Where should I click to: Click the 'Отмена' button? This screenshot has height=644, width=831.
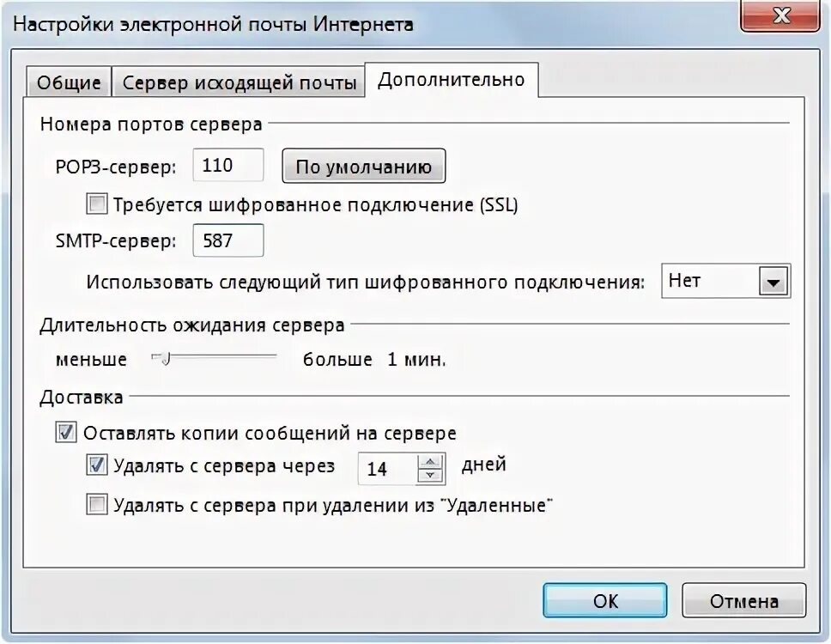tap(743, 600)
